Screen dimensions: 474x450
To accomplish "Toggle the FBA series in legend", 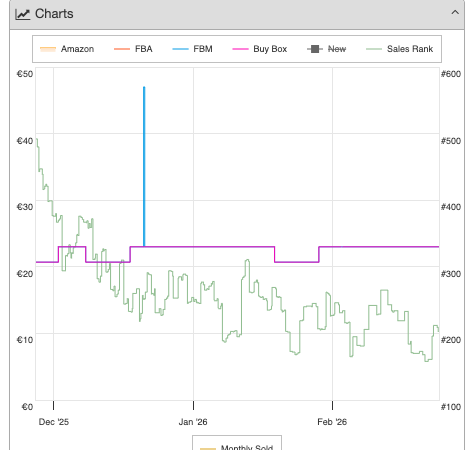I will [x=133, y=49].
